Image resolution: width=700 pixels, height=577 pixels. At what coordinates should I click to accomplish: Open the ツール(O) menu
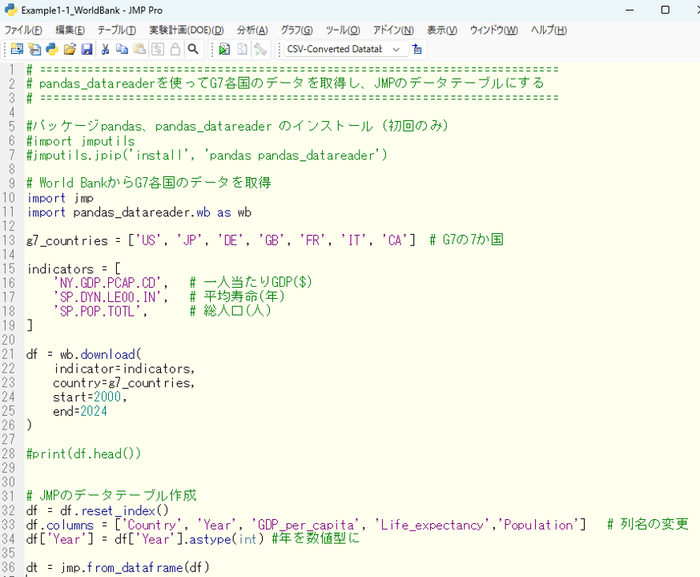(343, 30)
